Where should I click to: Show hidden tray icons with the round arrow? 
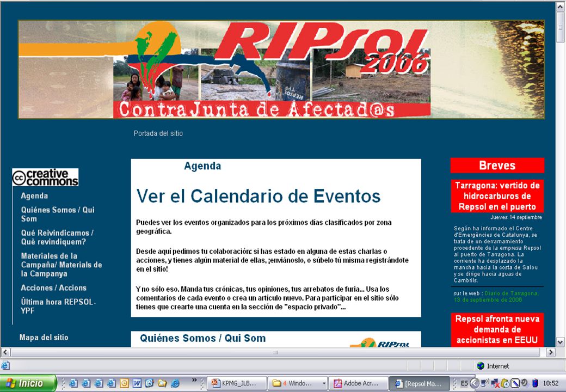[x=475, y=383]
